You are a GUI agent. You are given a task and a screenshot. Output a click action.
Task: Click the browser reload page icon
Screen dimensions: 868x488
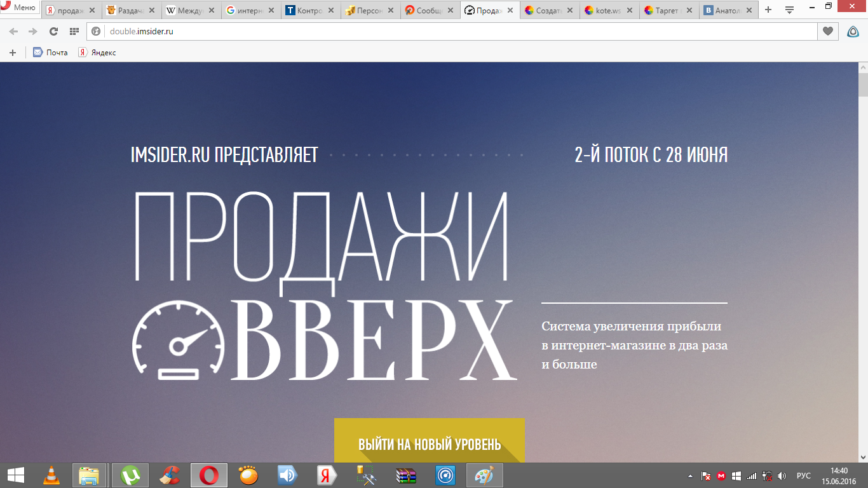pos(53,31)
